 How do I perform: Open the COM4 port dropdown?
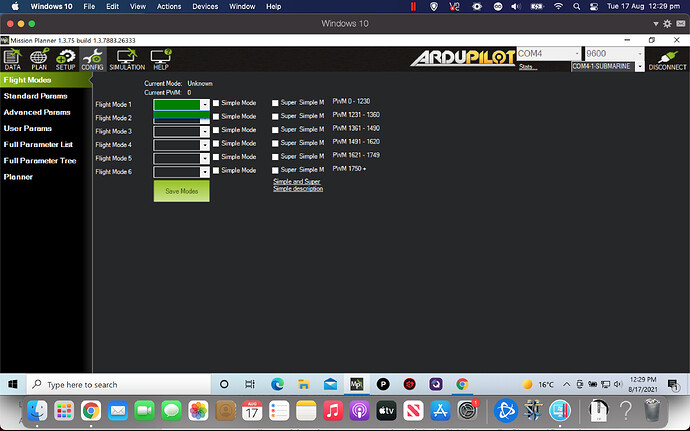click(547, 53)
